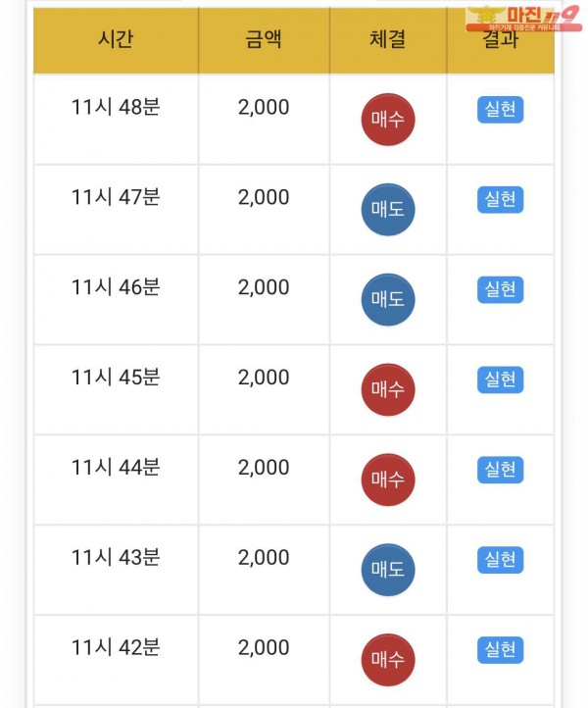
Task: Tap the blue 매도 circle at 11시 43분
Action: click(x=388, y=570)
